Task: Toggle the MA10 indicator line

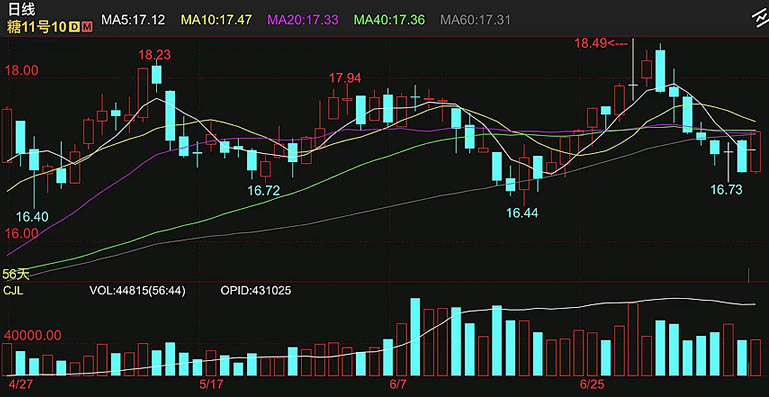Action: pyautogui.click(x=217, y=20)
